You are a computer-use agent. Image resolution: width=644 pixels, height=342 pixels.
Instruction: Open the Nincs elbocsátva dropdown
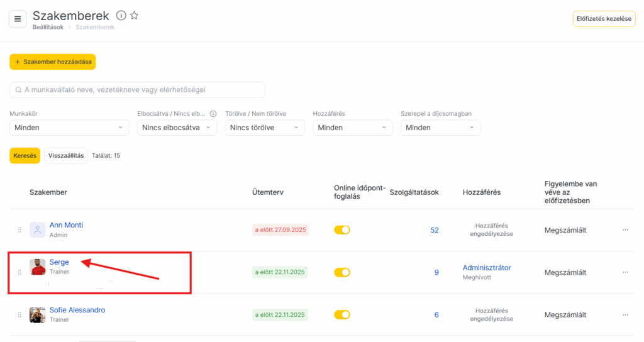177,128
